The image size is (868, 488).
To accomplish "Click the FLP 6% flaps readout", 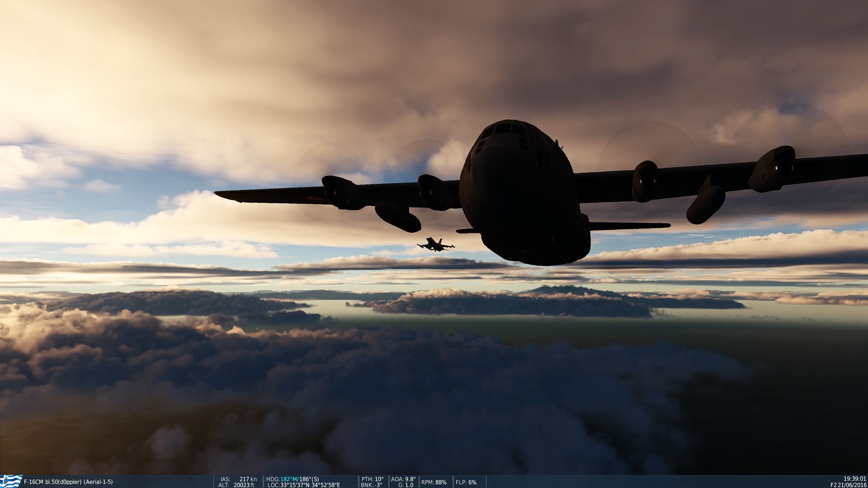I will pos(466,482).
